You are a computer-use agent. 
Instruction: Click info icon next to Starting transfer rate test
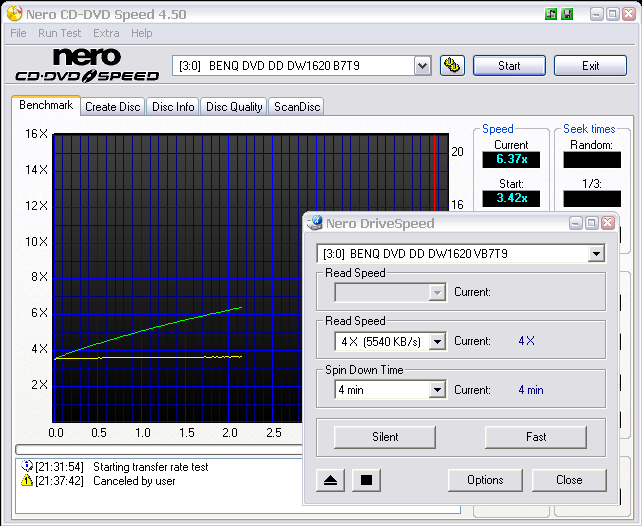(27, 466)
